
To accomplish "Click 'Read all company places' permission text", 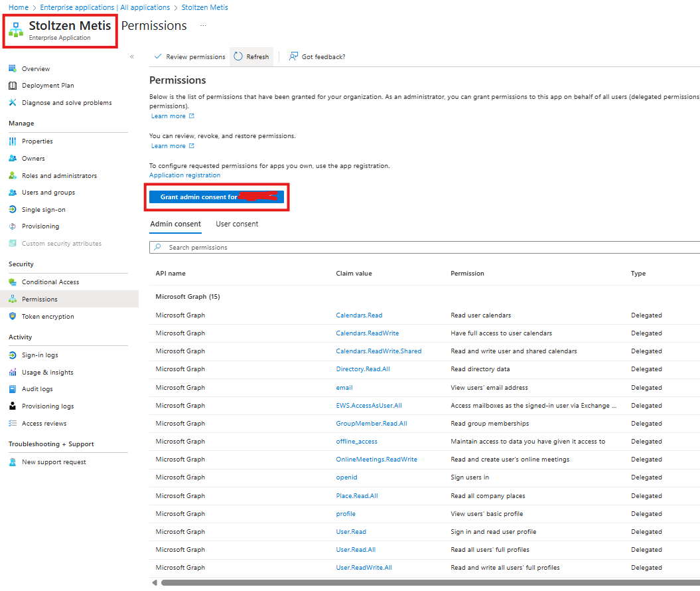I will tap(488, 495).
